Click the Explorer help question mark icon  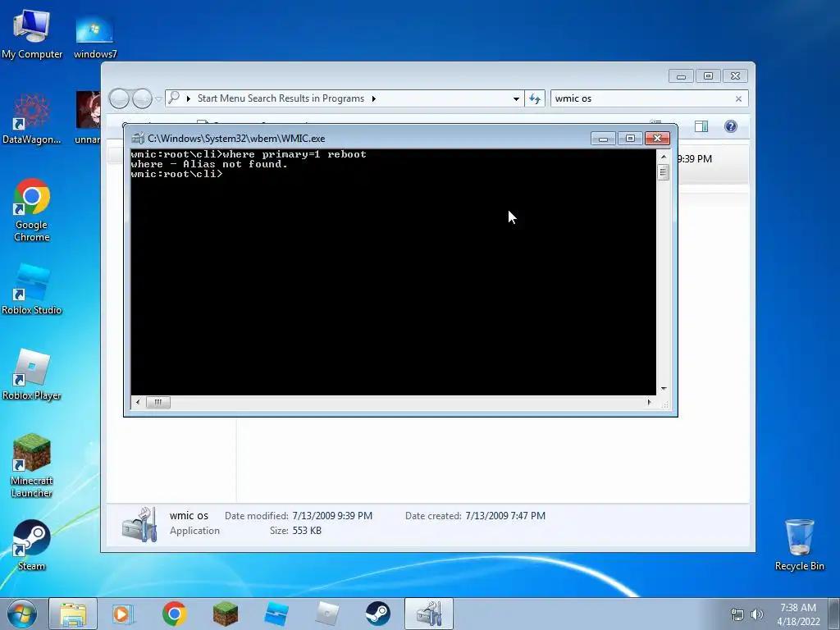point(731,126)
